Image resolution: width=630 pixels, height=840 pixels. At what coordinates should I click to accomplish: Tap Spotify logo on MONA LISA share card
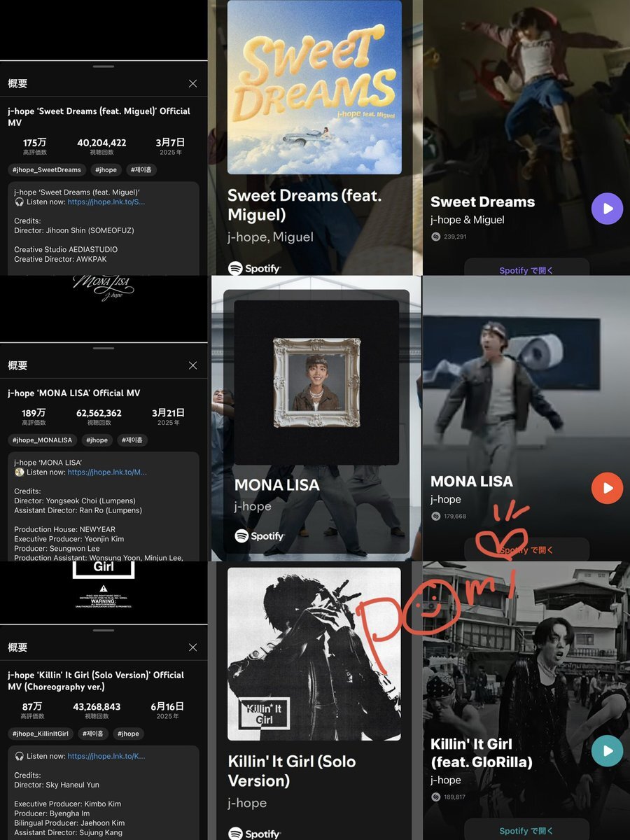point(259,536)
